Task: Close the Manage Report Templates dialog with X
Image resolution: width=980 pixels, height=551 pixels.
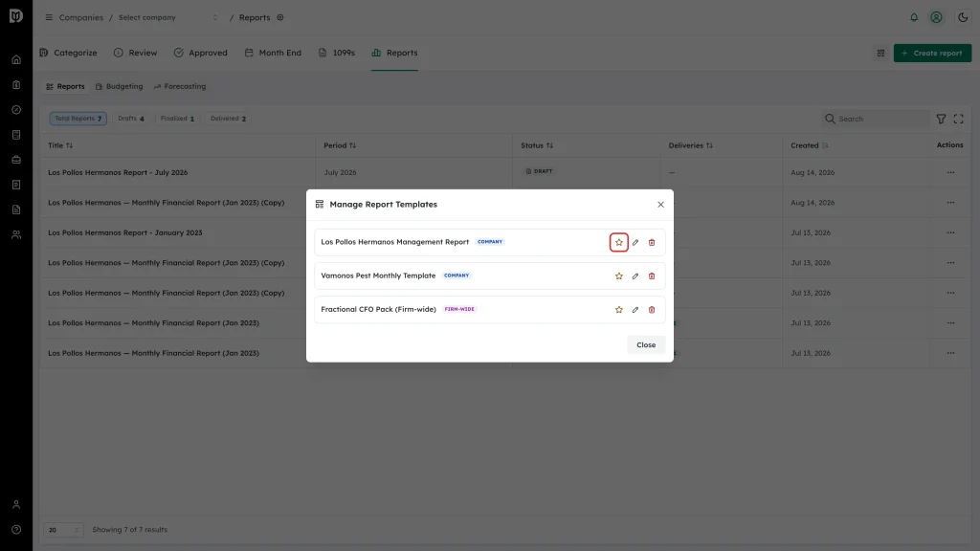Action: (660, 205)
